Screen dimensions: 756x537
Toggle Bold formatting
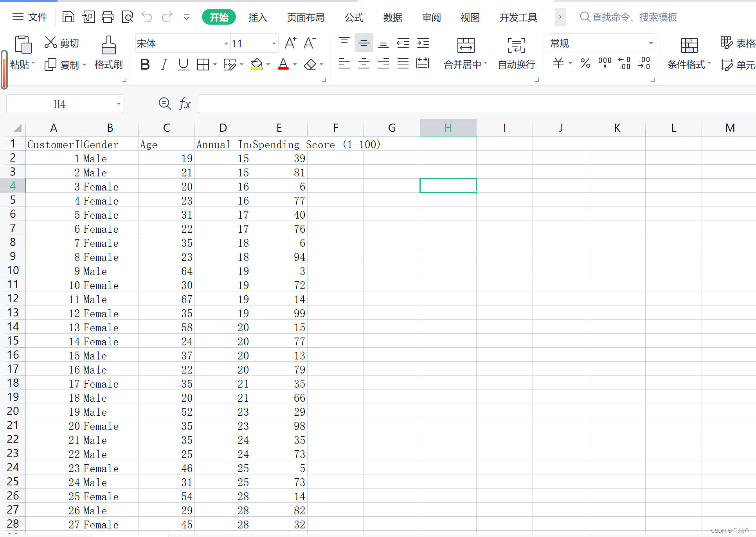coord(145,64)
